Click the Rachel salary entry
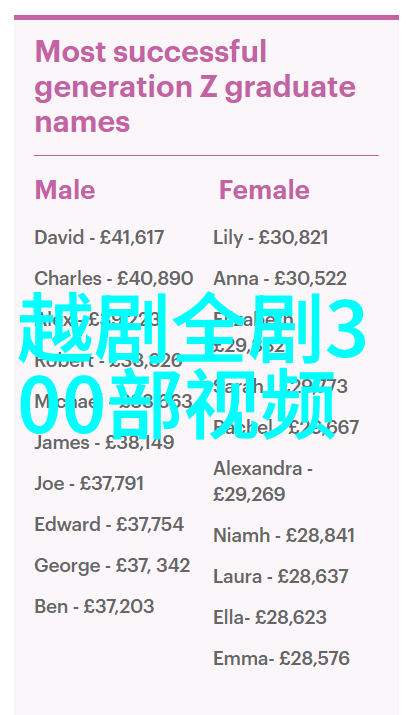Image resolution: width=414 pixels, height=715 pixels. [x=286, y=427]
